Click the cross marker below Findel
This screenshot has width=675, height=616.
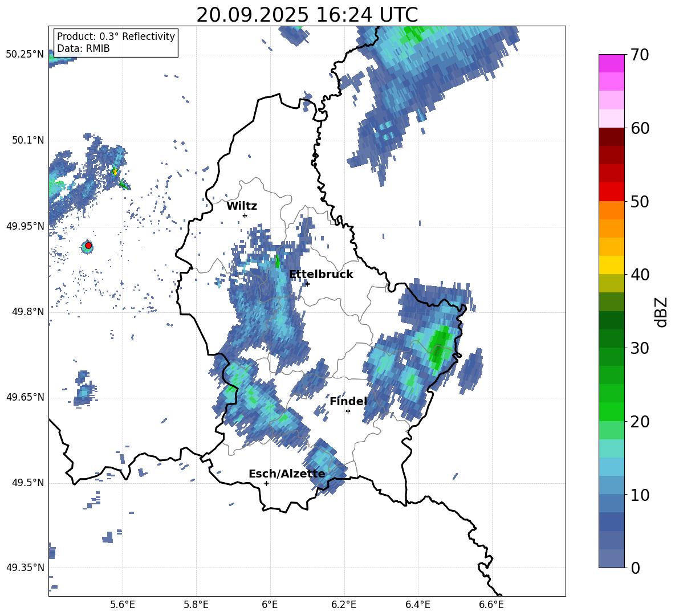[x=348, y=411]
